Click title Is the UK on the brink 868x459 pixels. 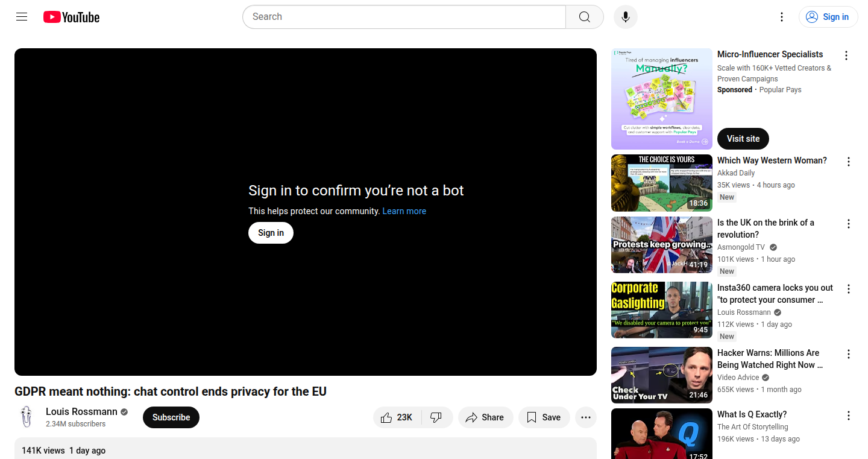(x=766, y=229)
